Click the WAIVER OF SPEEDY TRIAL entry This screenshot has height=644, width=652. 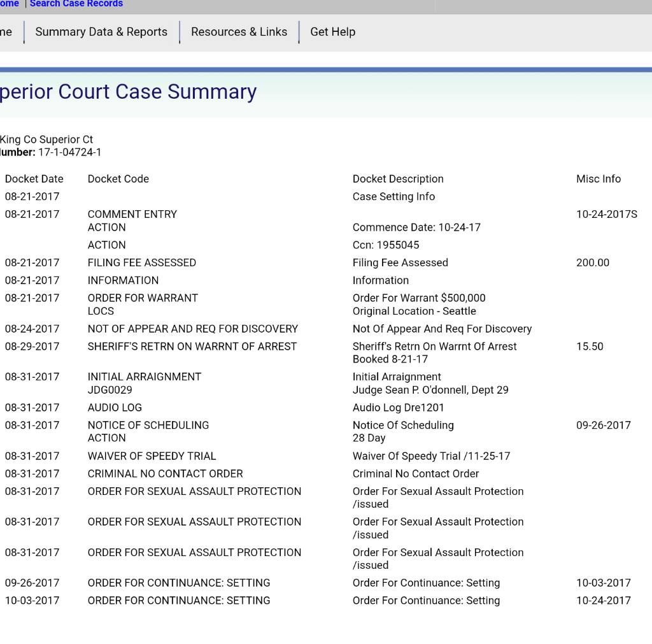pos(152,456)
